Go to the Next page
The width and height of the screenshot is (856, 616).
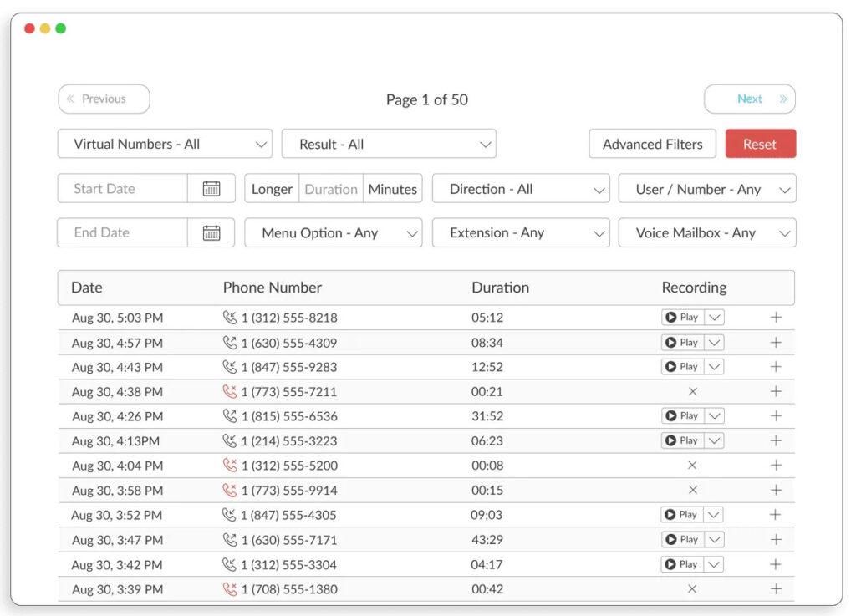pos(750,99)
